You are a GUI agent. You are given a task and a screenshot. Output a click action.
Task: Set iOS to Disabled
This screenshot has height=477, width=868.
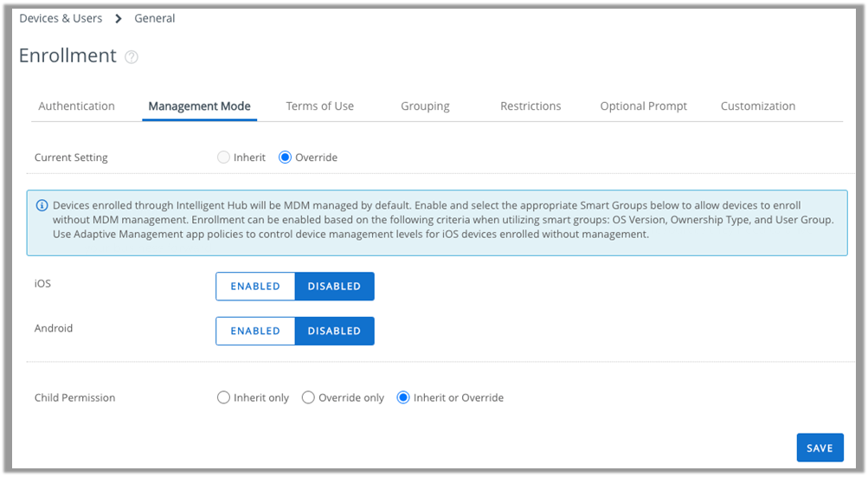click(334, 287)
